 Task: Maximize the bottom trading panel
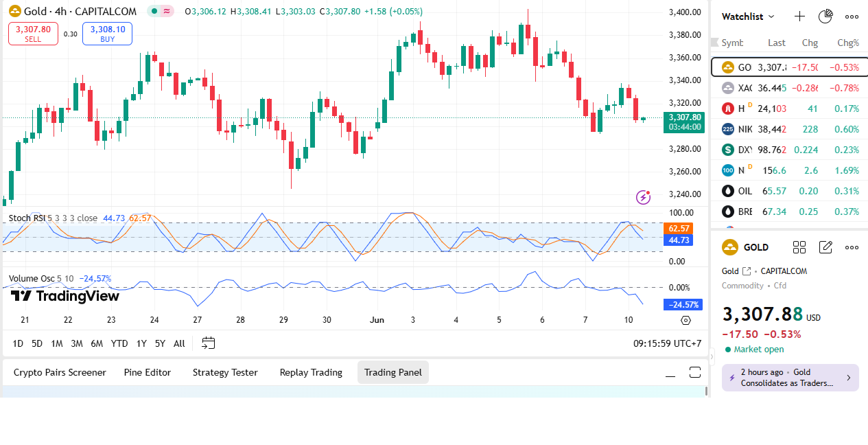pos(695,372)
